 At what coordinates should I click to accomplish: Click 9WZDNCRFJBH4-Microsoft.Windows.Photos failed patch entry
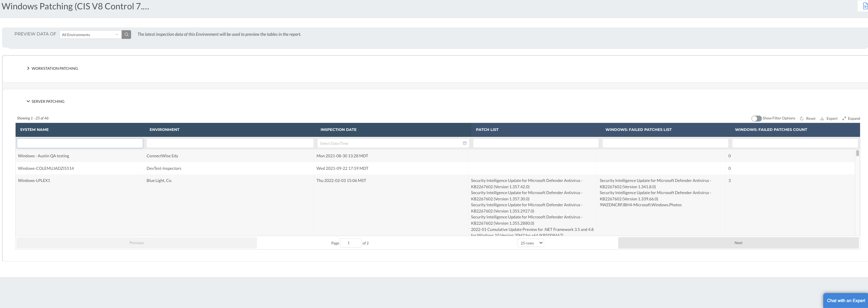pos(641,205)
